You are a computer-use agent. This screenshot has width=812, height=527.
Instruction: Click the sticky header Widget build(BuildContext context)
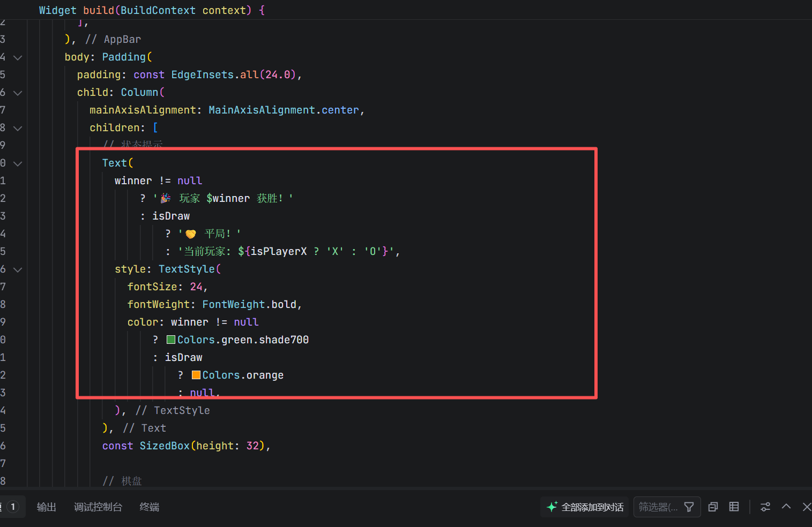[152, 10]
